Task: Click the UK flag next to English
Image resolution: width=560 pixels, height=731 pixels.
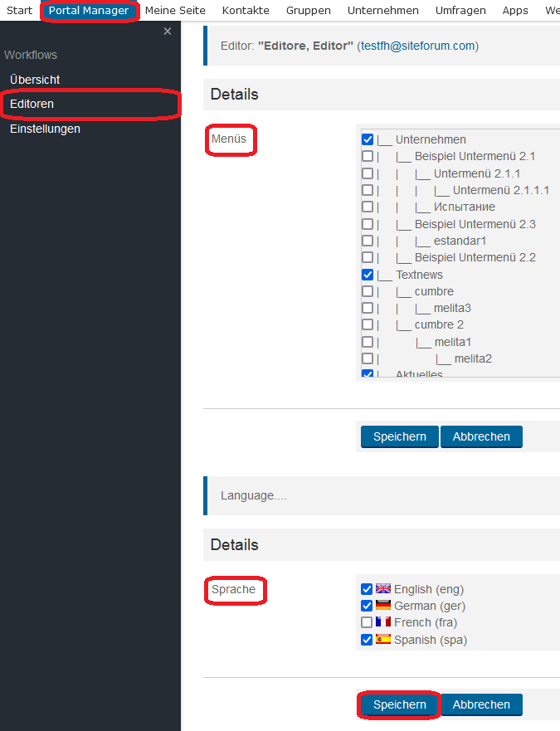Action: (382, 588)
